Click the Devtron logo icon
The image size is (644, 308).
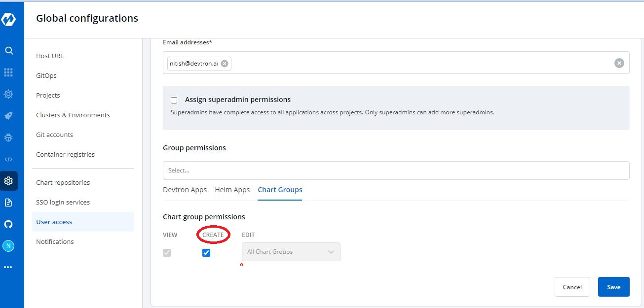click(x=8, y=20)
